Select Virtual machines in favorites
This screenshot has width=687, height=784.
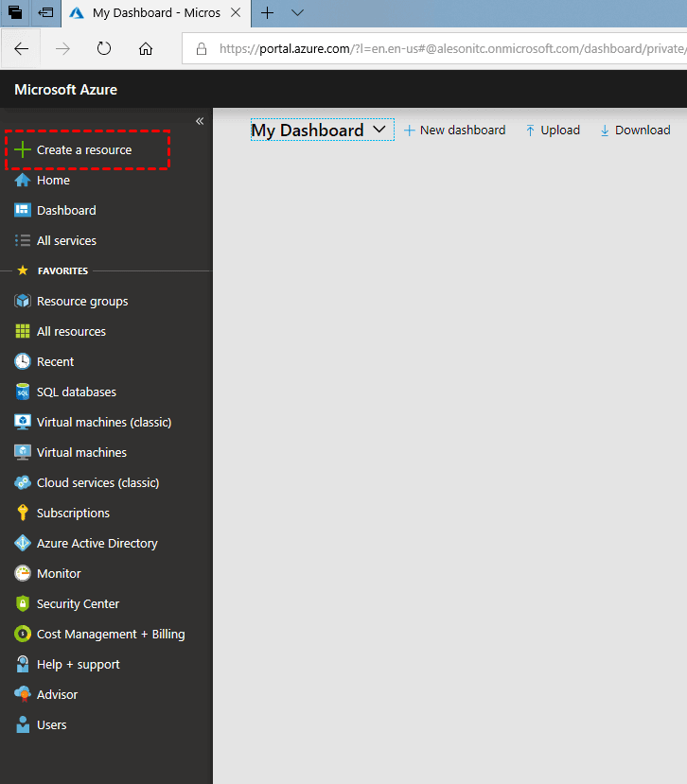81,452
